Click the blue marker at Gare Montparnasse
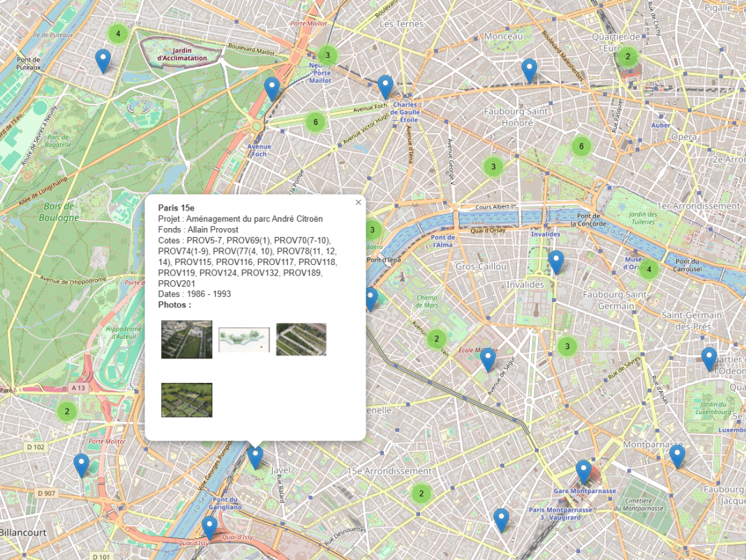Image resolution: width=746 pixels, height=560 pixels. [583, 471]
